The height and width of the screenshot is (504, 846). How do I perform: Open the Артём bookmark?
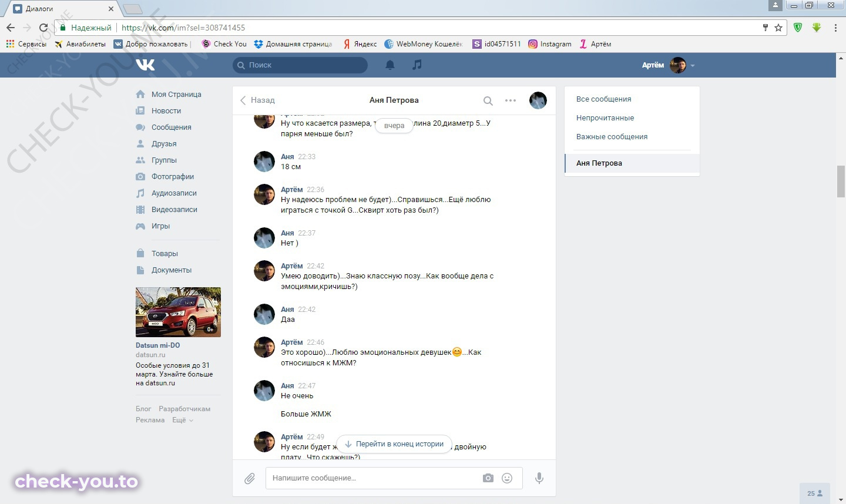point(596,44)
